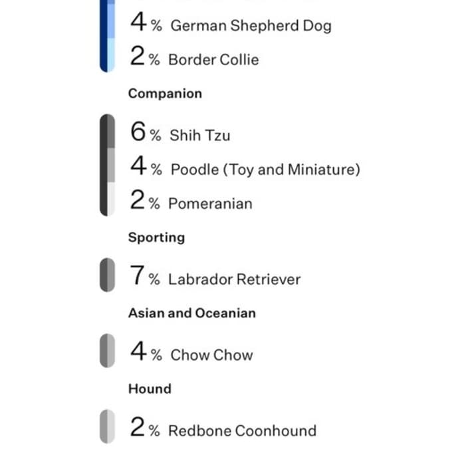The image size is (476, 453).
Task: Click the Asian and Oceanian color pill
Action: 108,351
